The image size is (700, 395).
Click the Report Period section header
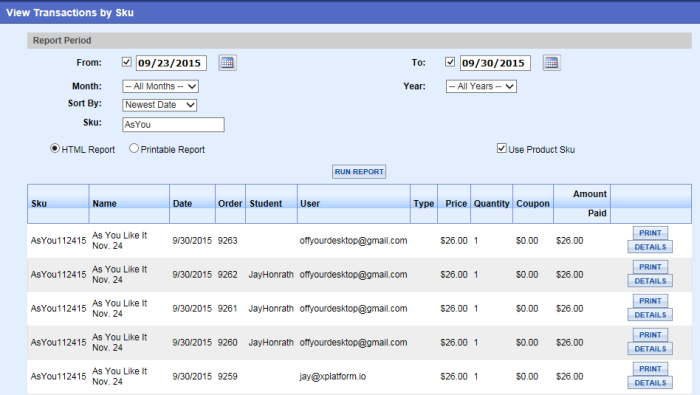click(359, 40)
